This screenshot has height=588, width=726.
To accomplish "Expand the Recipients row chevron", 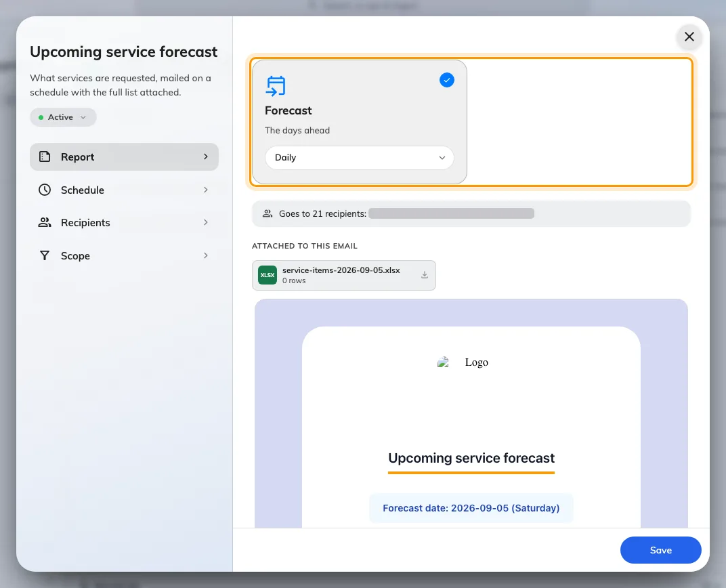I will [206, 222].
